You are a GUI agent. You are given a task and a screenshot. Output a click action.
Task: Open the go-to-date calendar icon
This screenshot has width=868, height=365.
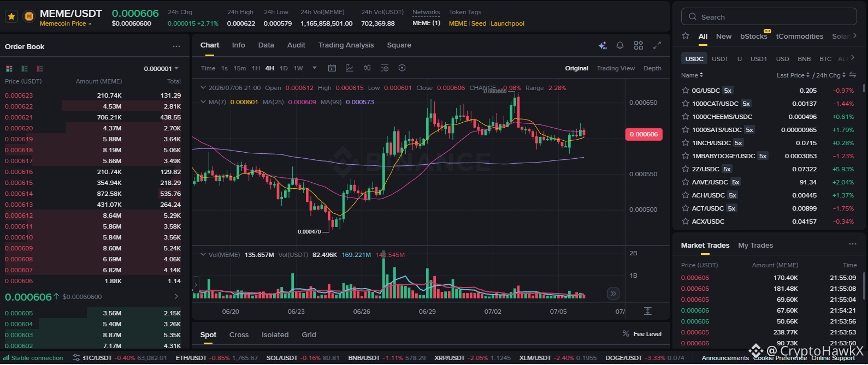click(x=332, y=68)
